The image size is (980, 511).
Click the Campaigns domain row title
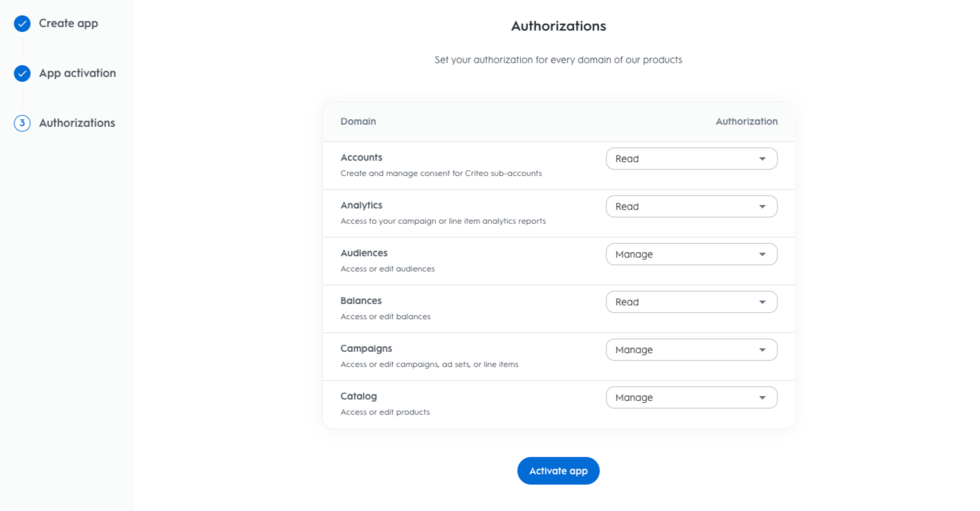pos(366,348)
